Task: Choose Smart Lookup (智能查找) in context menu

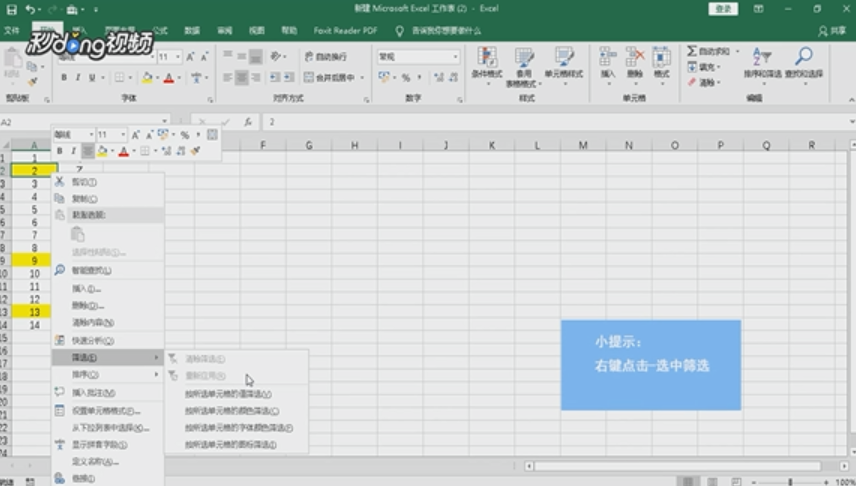Action: [x=108, y=270]
